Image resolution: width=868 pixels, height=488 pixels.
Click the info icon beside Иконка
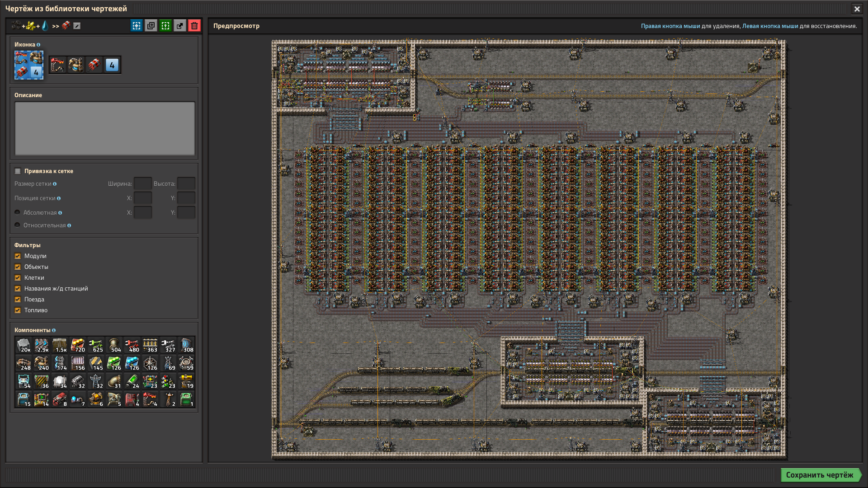(x=38, y=45)
